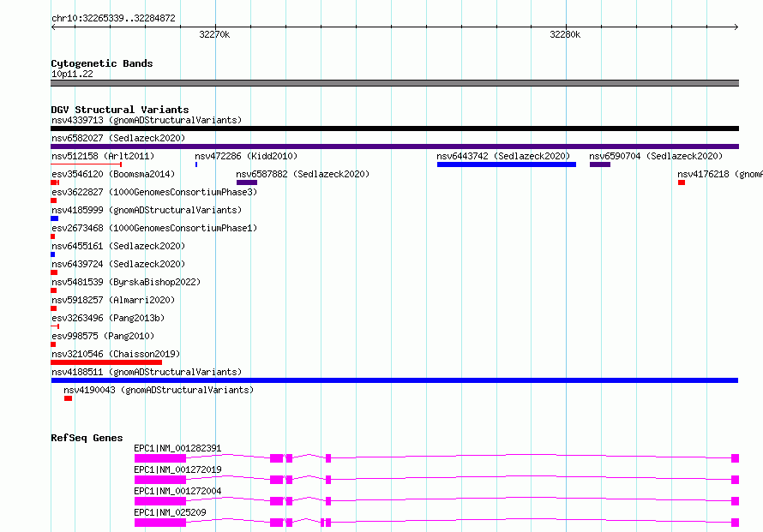Screen dimensions: 763x532
Task: Open label nsv4185999 (gnomADStructuralVariants)
Action: 147,210
